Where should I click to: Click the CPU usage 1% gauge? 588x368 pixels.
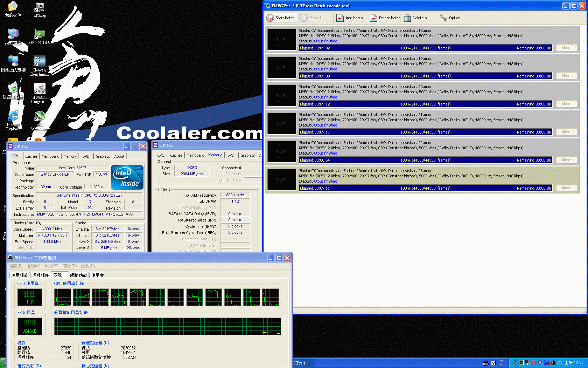coord(30,297)
